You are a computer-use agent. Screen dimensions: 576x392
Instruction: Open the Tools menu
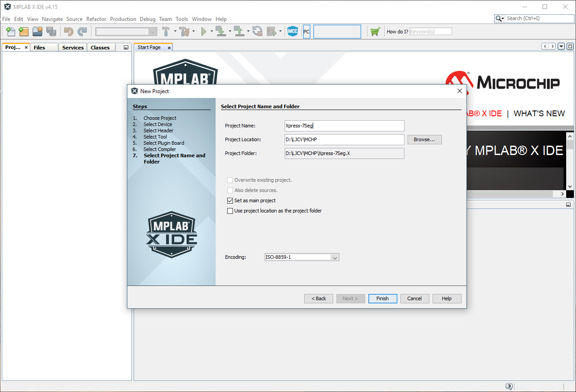click(182, 19)
